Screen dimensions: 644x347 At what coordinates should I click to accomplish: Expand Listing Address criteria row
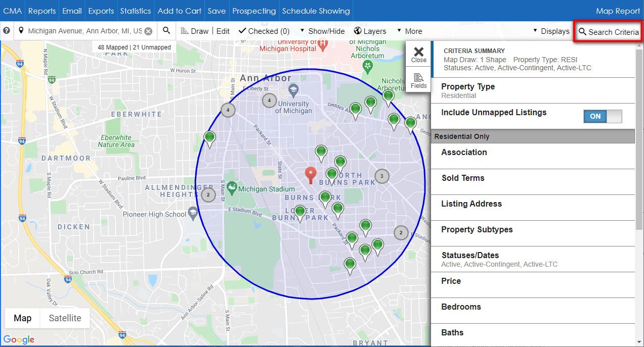coord(532,208)
